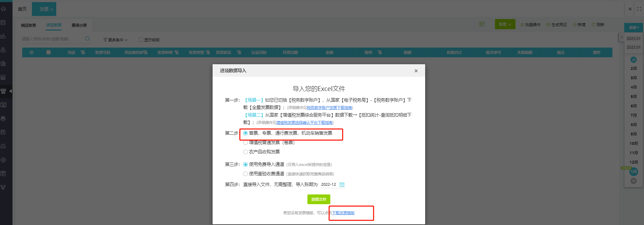The image size is (644, 225).
Task: Open the money bag icon in sidebar
Action: click(3, 50)
